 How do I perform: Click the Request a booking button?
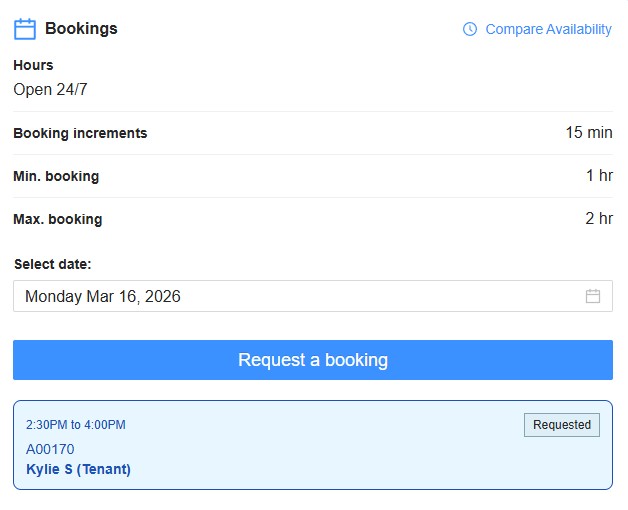coord(313,360)
